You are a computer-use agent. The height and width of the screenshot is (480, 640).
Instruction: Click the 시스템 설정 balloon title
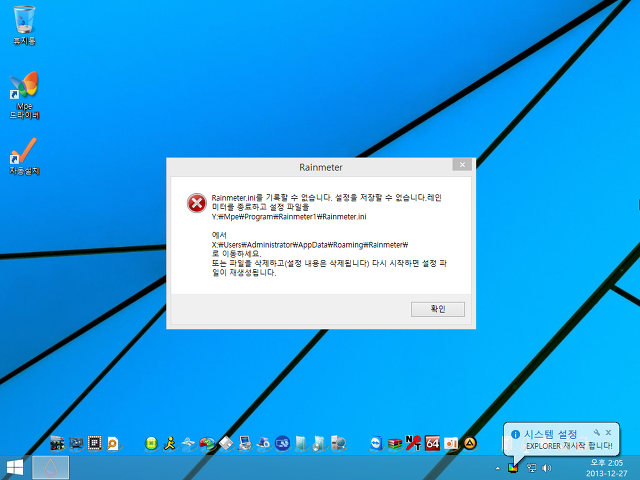[550, 434]
